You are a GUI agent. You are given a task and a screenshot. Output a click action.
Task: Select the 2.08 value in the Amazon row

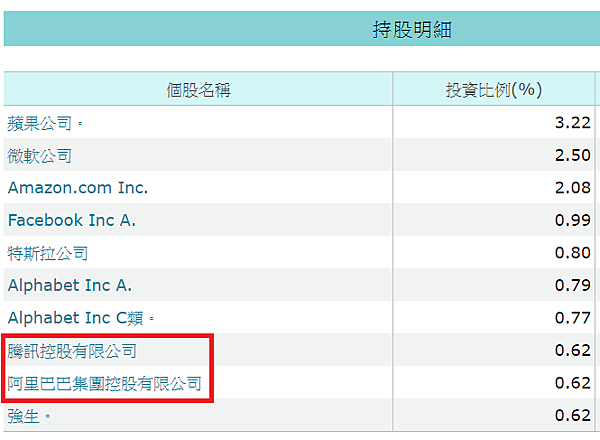(x=572, y=188)
